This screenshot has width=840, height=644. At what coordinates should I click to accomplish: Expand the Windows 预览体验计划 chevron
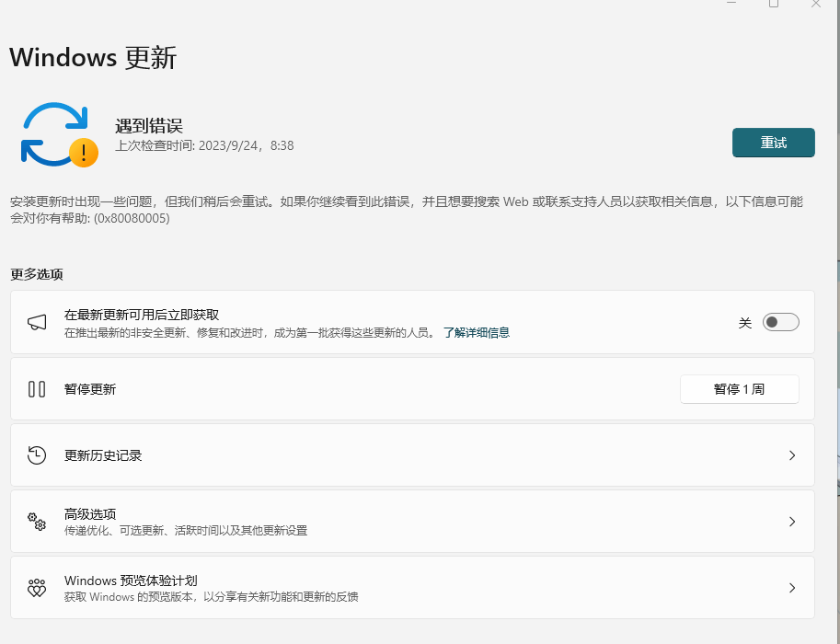[x=792, y=588]
